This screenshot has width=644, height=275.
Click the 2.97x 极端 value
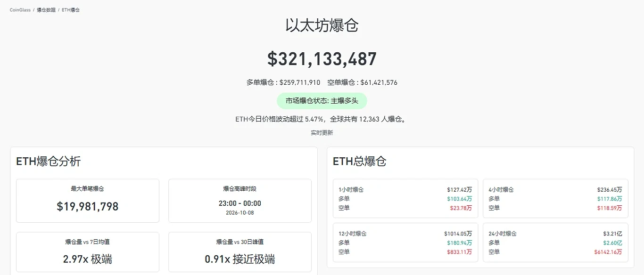point(88,259)
